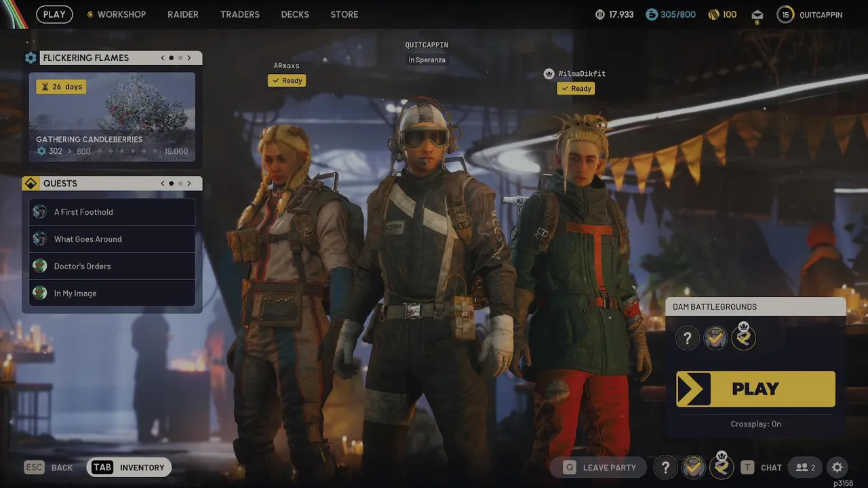Click the 15,000 event goal value

tap(176, 152)
